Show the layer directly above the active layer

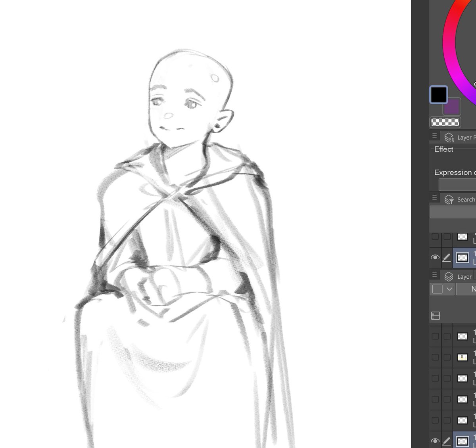[435, 420]
